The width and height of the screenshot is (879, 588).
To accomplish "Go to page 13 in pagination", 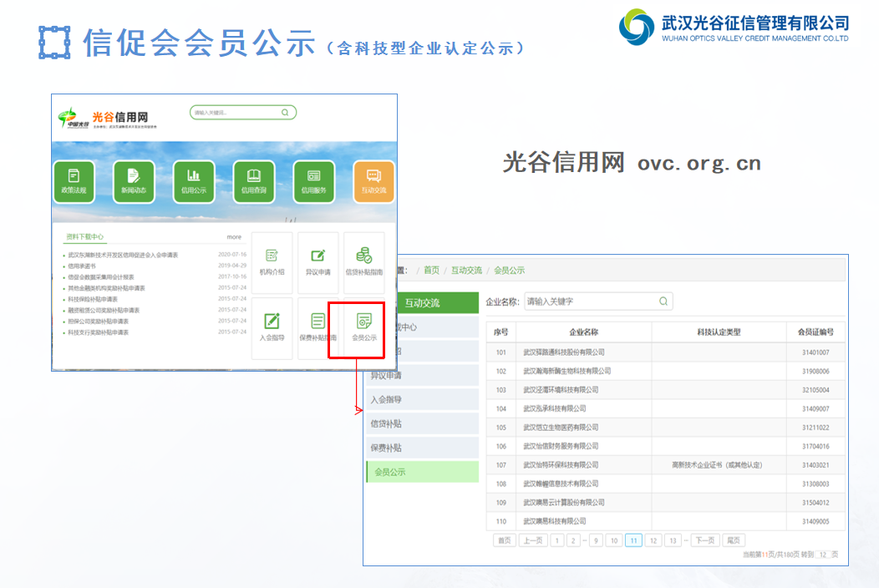I will [673, 540].
